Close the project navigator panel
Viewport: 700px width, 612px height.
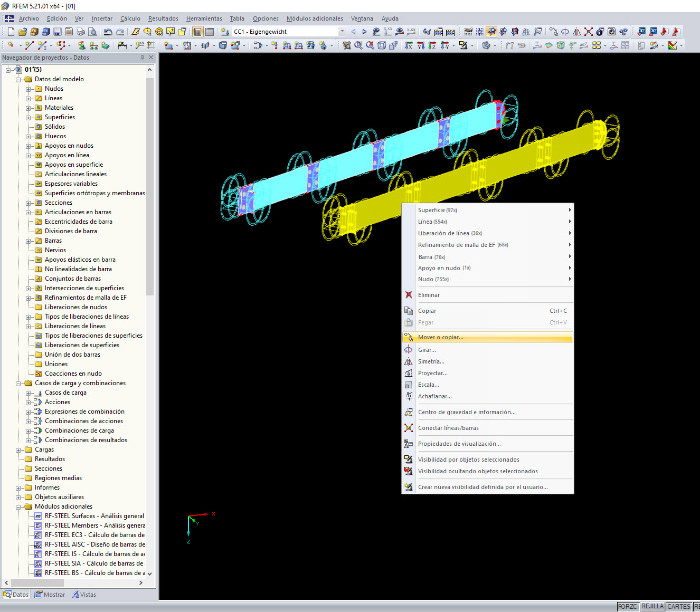(x=151, y=58)
